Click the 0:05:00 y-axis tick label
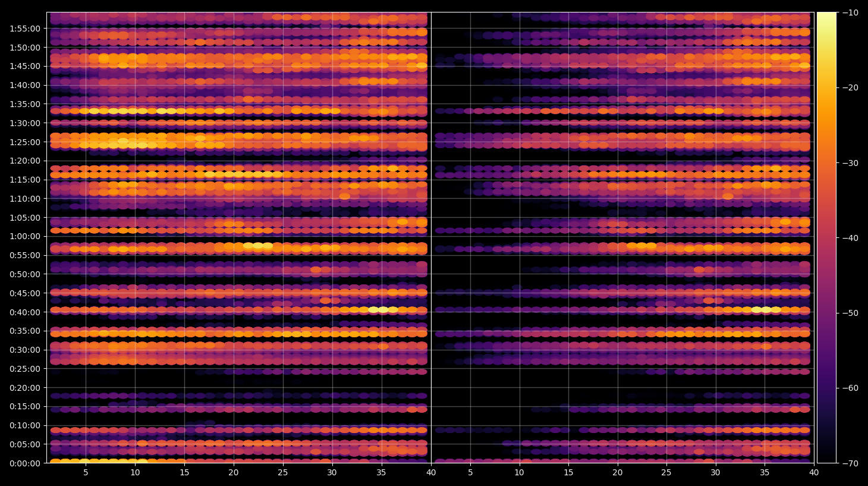Viewport: 868px width, 486px height. (x=25, y=444)
